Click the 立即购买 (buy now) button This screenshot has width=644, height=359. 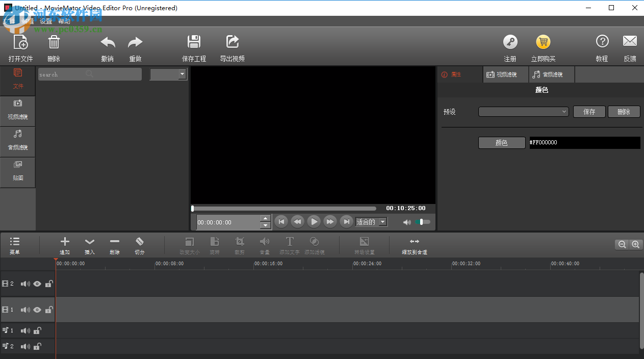coord(543,47)
